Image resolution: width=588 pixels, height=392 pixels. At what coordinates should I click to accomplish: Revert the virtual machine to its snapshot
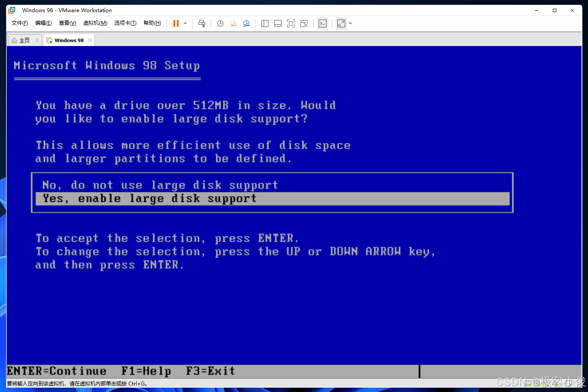click(x=233, y=23)
